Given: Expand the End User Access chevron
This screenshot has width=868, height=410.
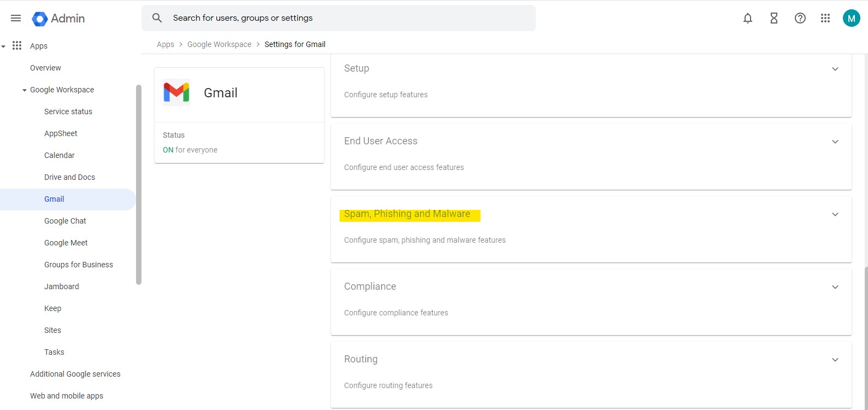Looking at the screenshot, I should pyautogui.click(x=835, y=142).
